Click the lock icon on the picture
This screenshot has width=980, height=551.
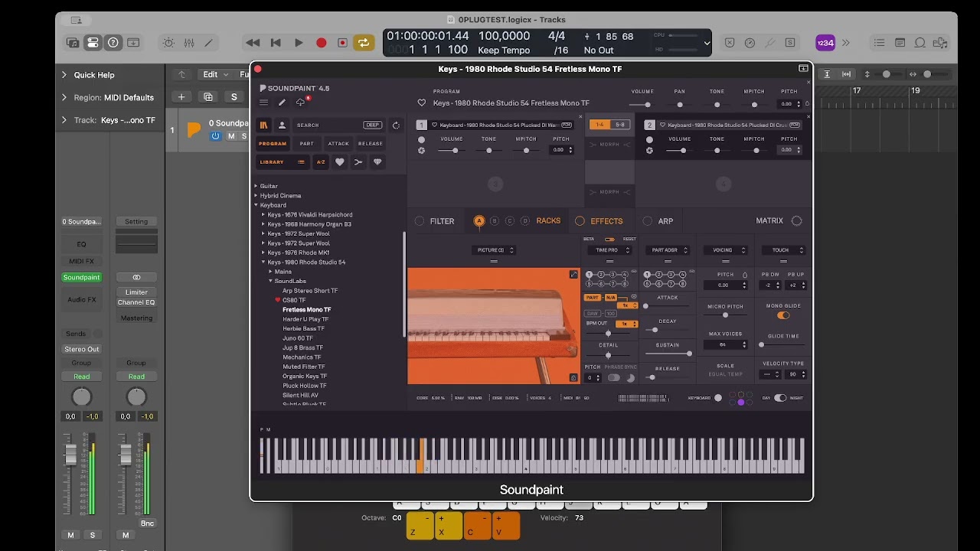click(573, 377)
